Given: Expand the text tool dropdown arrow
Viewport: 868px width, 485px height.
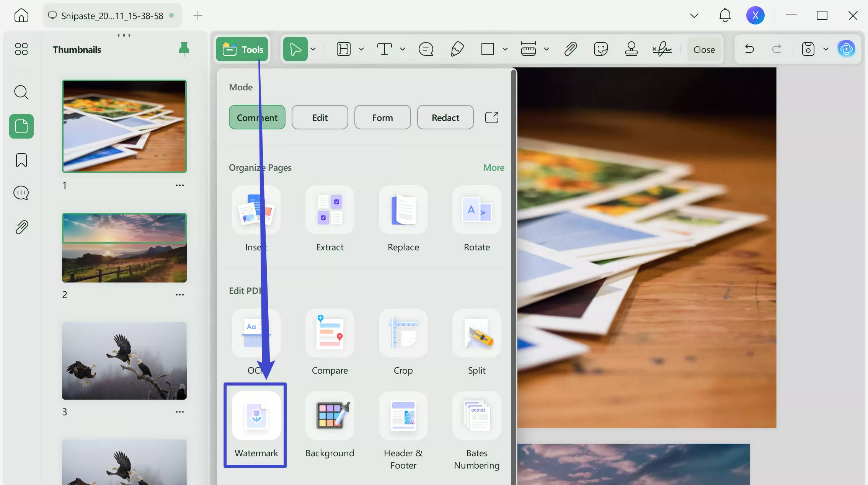Looking at the screenshot, I should tap(403, 49).
